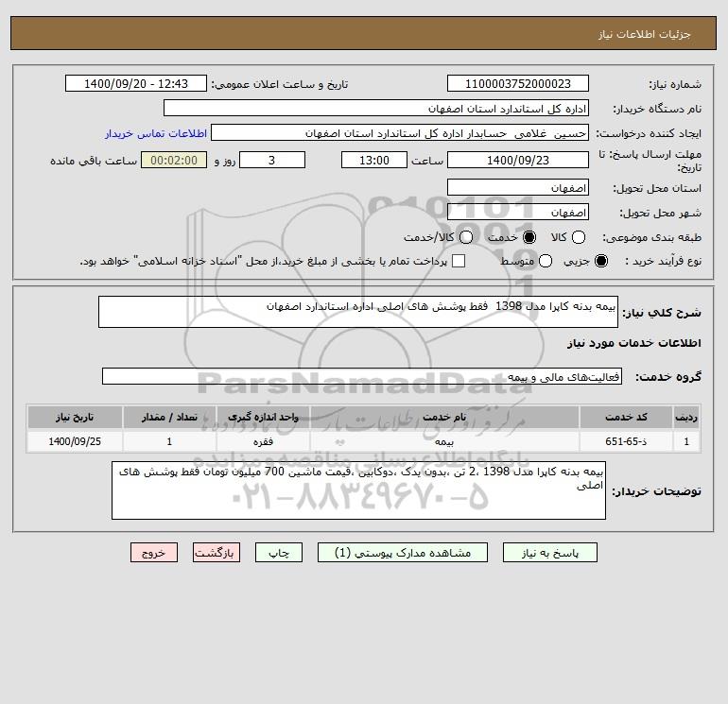Click the remaining time field 00:02:00
Screen dimensions: 728x704
coord(174,160)
